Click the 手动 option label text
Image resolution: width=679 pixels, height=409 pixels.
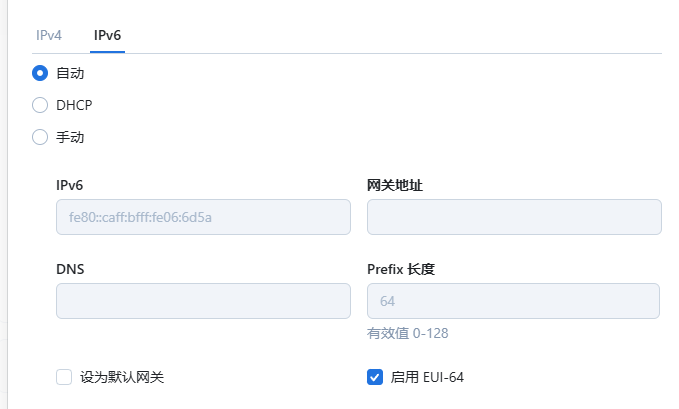[x=70, y=137]
